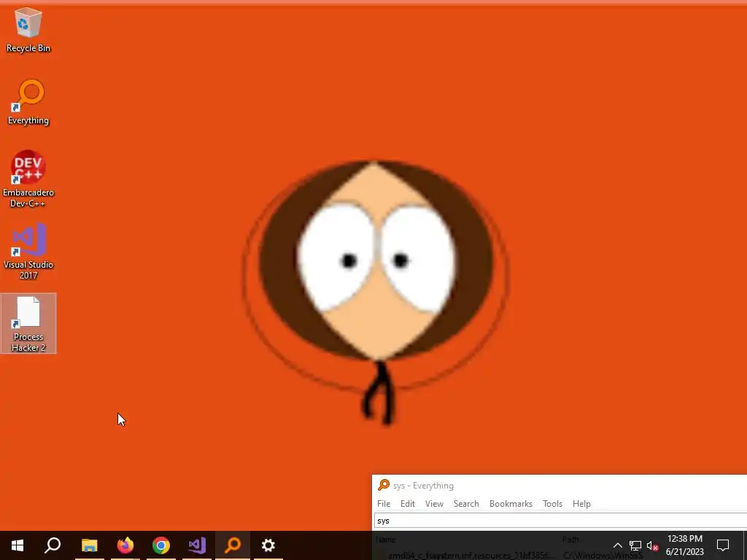
Task: Open the notification center icon
Action: point(723,545)
